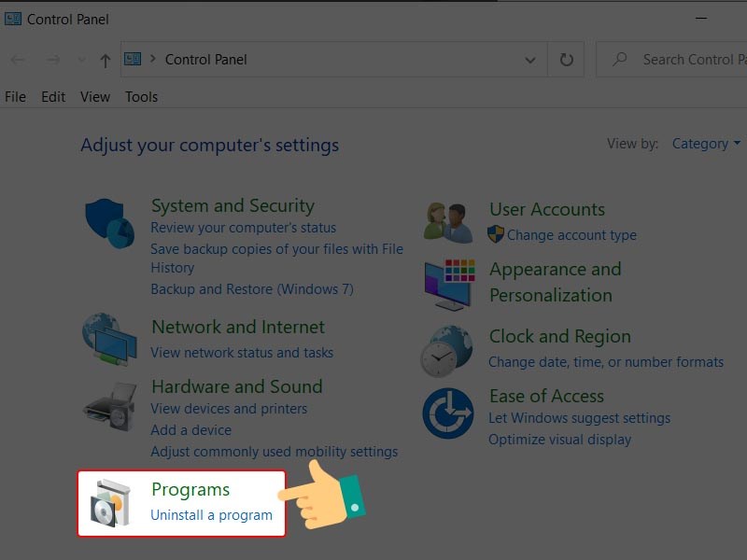Open the User Accounts people icon
This screenshot has height=560, width=747.
448,222
